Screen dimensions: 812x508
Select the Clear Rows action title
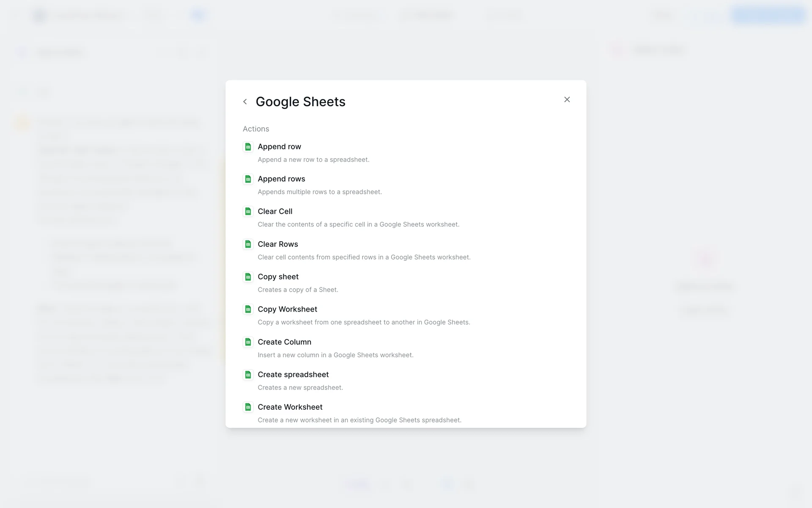[x=278, y=244]
